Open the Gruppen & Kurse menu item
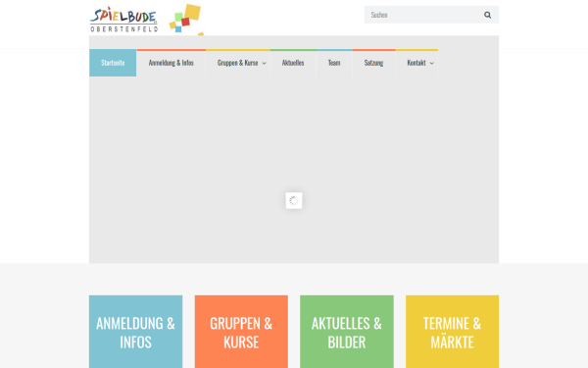The width and height of the screenshot is (588, 368). pyautogui.click(x=238, y=63)
